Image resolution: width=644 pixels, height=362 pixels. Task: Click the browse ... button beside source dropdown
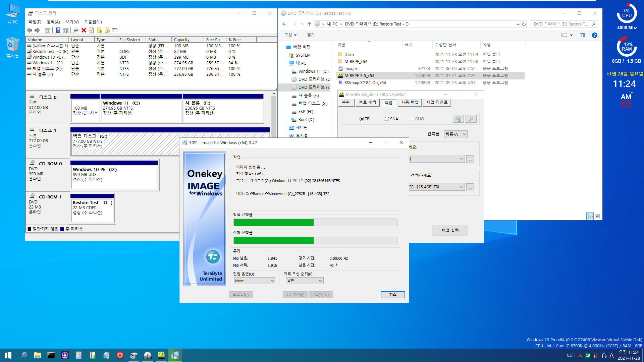pyautogui.click(x=470, y=159)
